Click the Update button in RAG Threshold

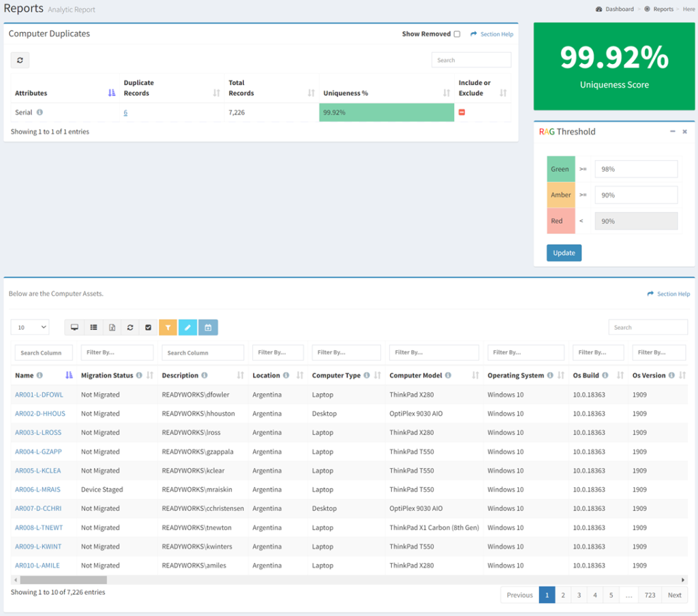[x=564, y=252]
